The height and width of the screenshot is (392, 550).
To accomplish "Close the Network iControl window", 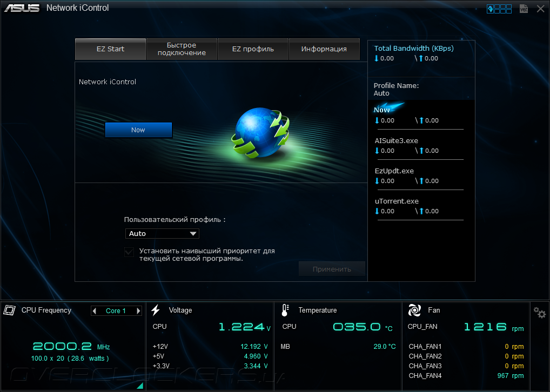I will [540, 9].
